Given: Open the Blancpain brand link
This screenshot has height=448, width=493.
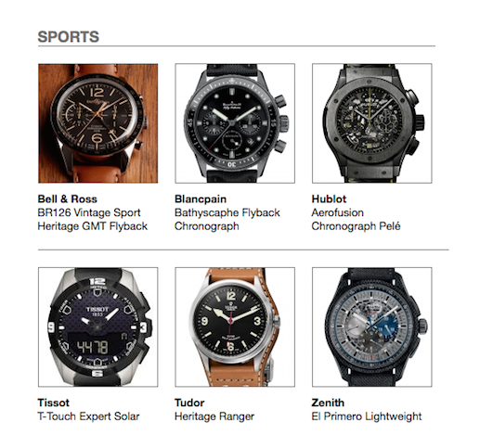Looking at the screenshot, I should coord(201,199).
